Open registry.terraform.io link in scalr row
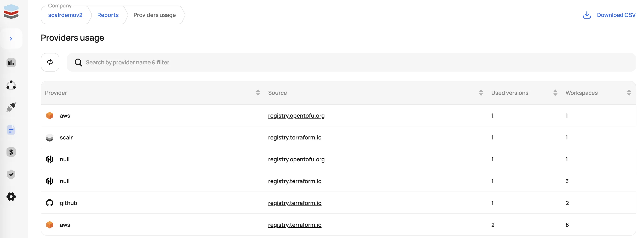This screenshot has height=238, width=644. point(294,138)
